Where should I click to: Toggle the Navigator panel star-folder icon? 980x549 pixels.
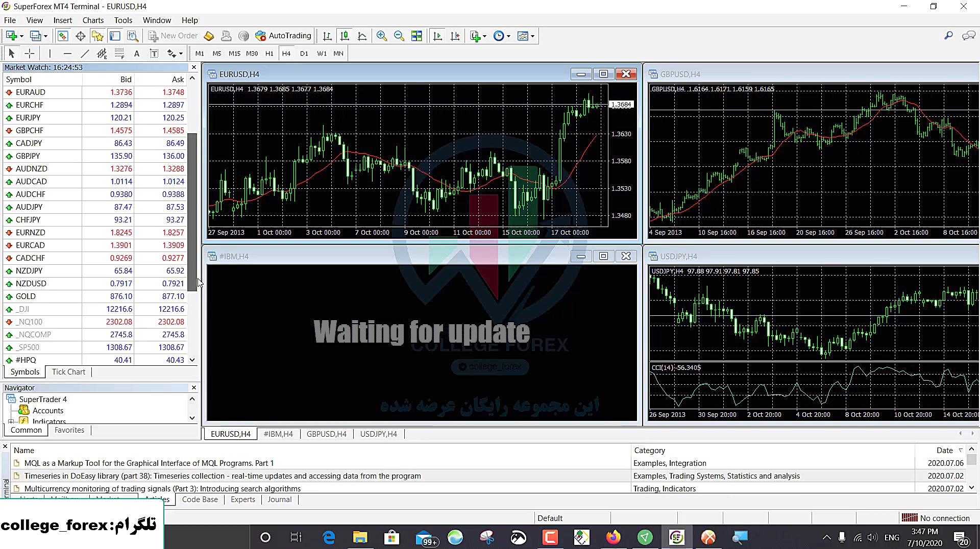(97, 36)
